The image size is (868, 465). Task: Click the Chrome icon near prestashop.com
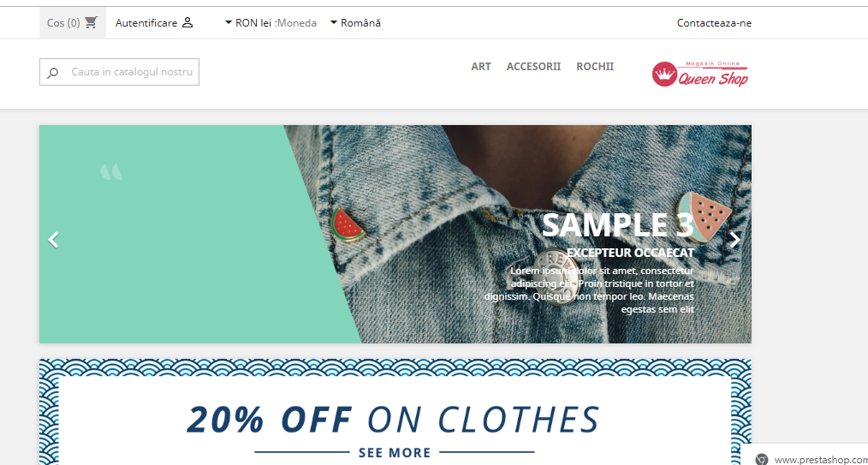(762, 459)
